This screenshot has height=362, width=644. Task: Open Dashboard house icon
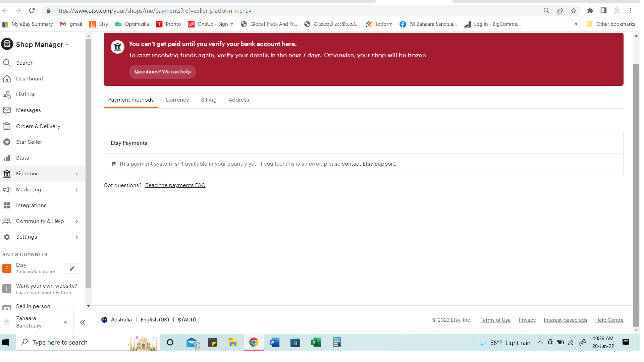coord(7,78)
